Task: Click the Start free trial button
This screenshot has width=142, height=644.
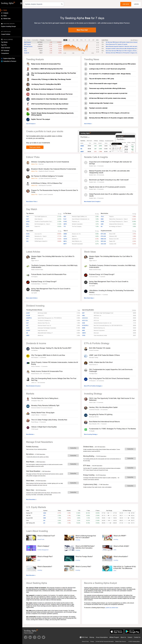Action: coord(82,30)
